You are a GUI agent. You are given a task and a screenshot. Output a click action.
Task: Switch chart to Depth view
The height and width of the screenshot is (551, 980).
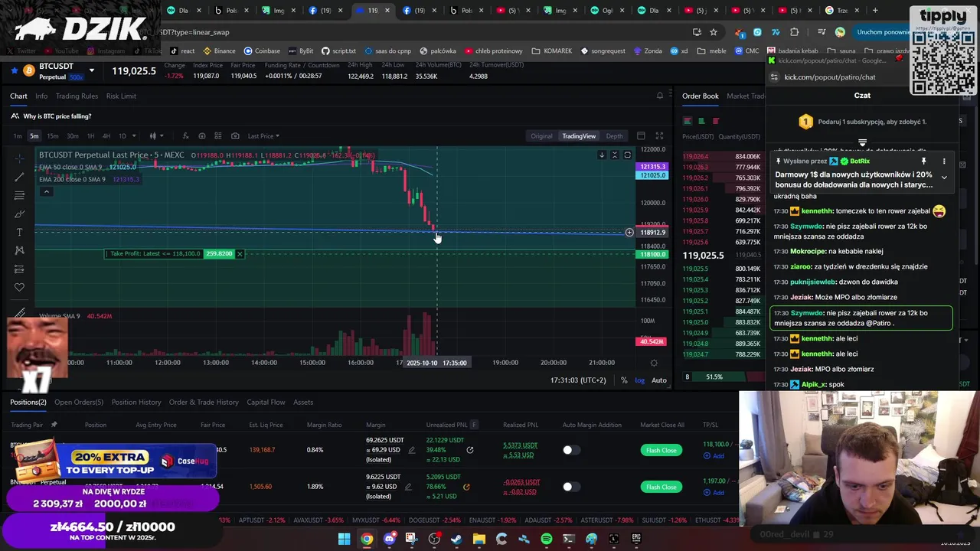point(614,136)
